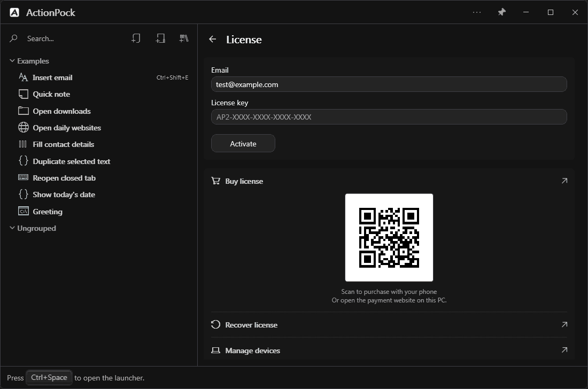This screenshot has width=588, height=389.
Task: Select the Quick note action
Action: tap(99, 94)
